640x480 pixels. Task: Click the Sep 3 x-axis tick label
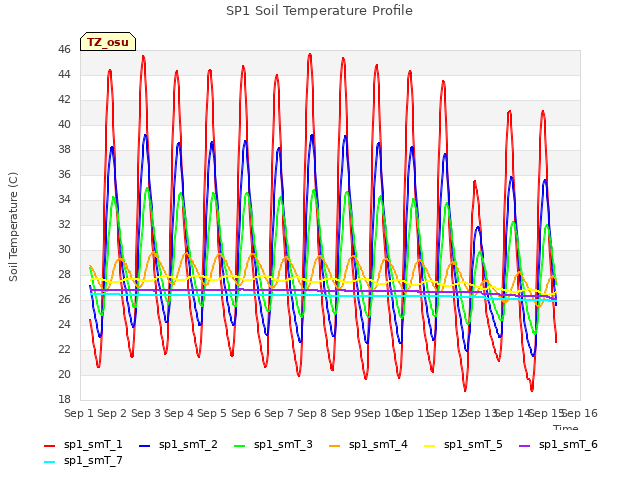(146, 413)
